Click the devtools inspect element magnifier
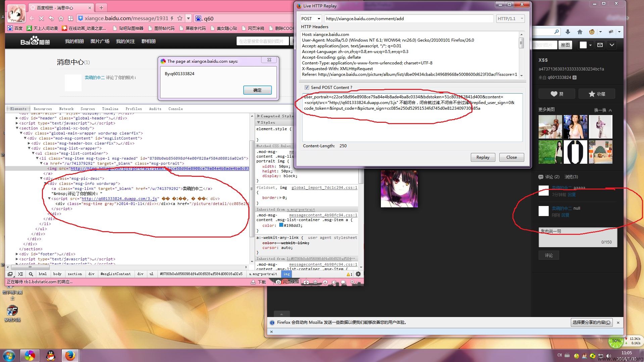 point(31,274)
